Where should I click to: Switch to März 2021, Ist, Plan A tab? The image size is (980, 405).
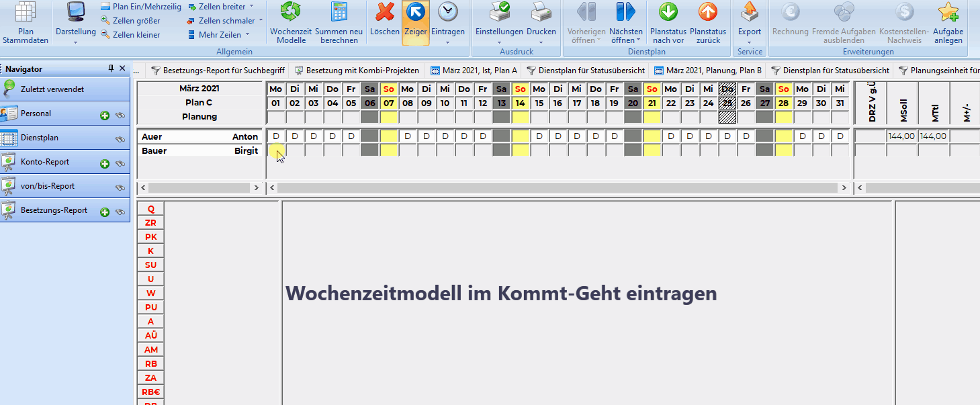click(x=474, y=70)
